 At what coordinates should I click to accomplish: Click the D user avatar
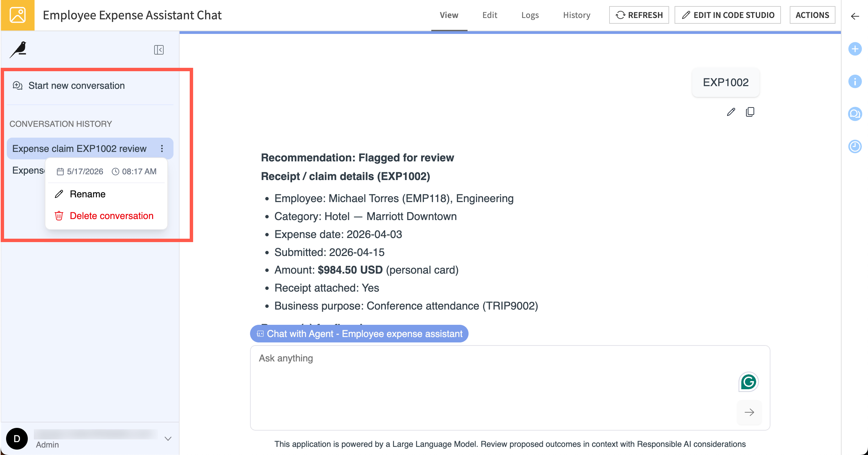(17, 438)
